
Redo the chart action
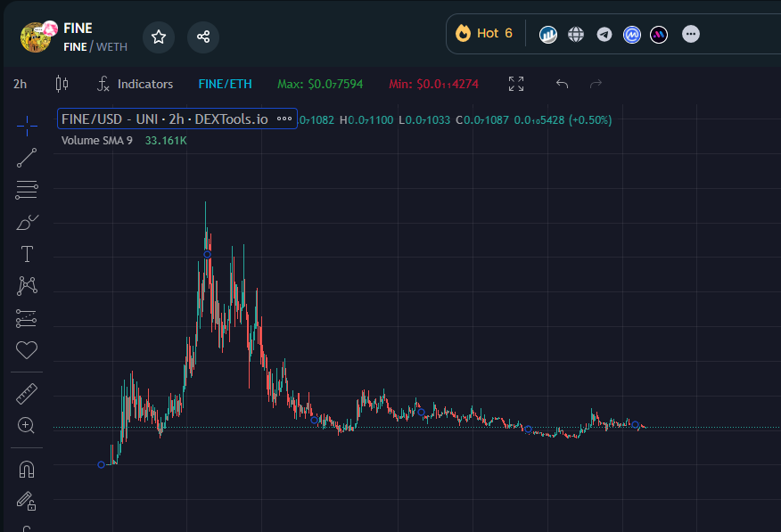pyautogui.click(x=596, y=84)
